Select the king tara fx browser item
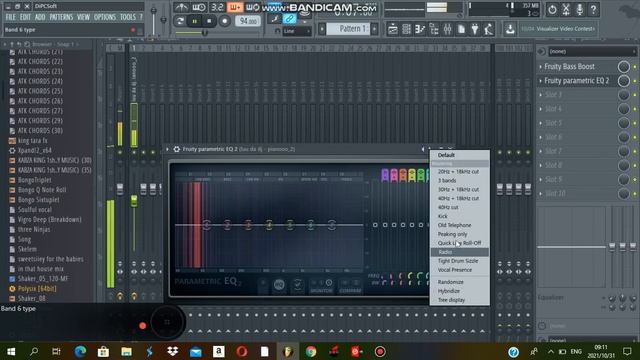Image resolution: width=640 pixels, height=360 pixels. coord(33,140)
